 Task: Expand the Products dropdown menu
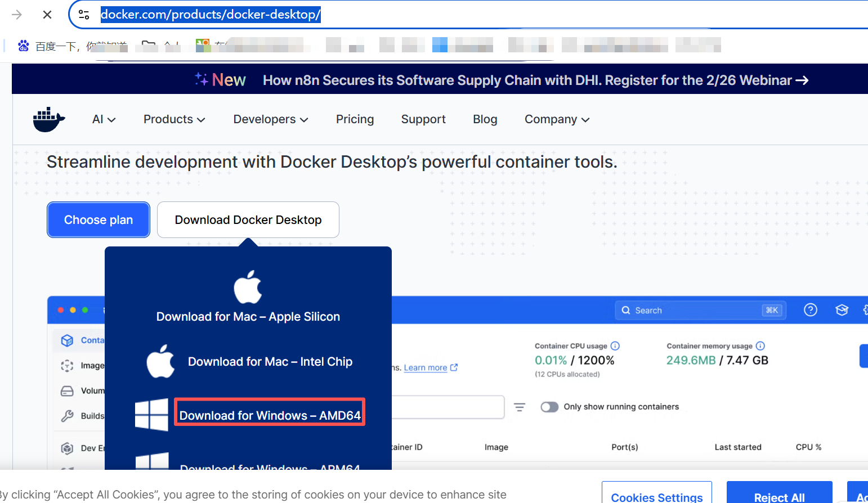(x=174, y=119)
